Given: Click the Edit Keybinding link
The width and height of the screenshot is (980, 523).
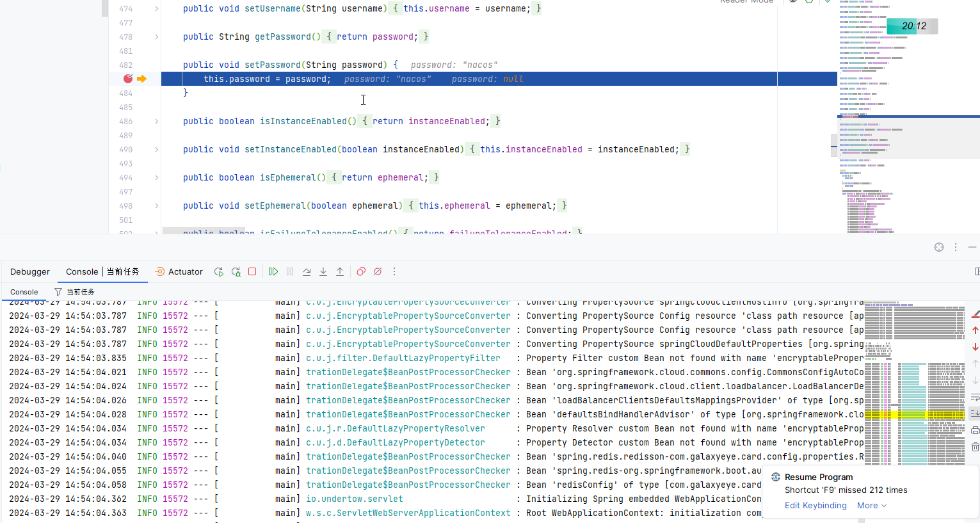Looking at the screenshot, I should pos(815,505).
